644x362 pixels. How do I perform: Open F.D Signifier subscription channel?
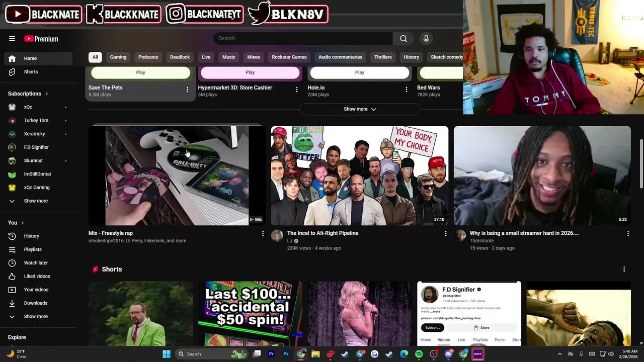38,147
